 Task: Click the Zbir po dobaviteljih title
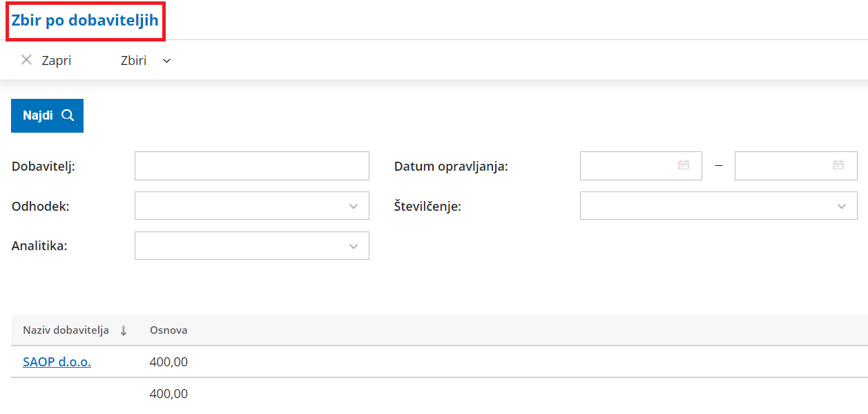click(85, 20)
